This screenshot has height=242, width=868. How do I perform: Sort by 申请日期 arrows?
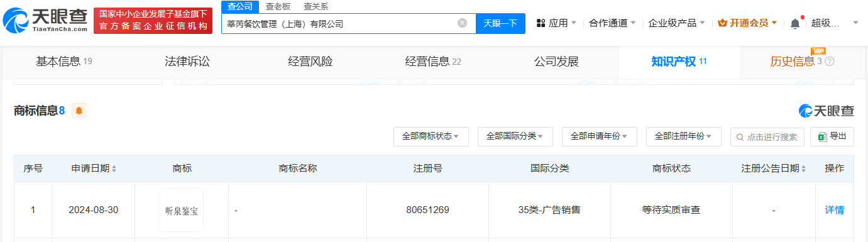point(114,168)
